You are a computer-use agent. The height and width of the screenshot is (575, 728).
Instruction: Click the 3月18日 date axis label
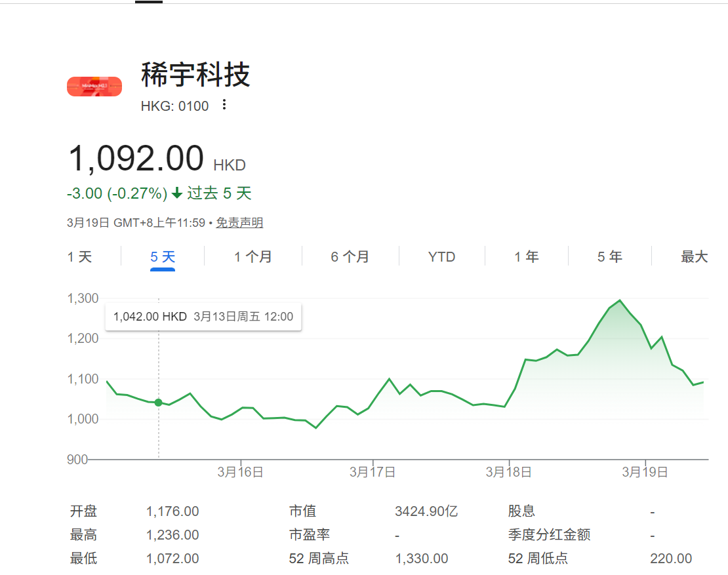[508, 472]
